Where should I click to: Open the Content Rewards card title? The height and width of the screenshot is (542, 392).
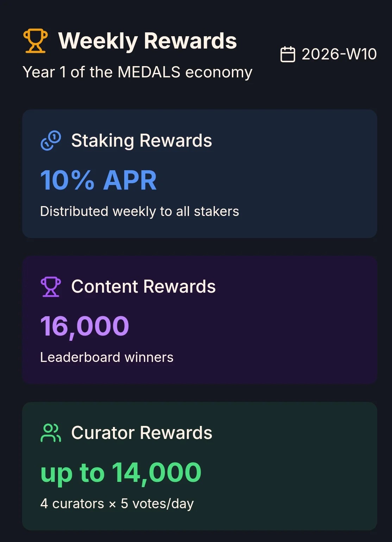(143, 287)
